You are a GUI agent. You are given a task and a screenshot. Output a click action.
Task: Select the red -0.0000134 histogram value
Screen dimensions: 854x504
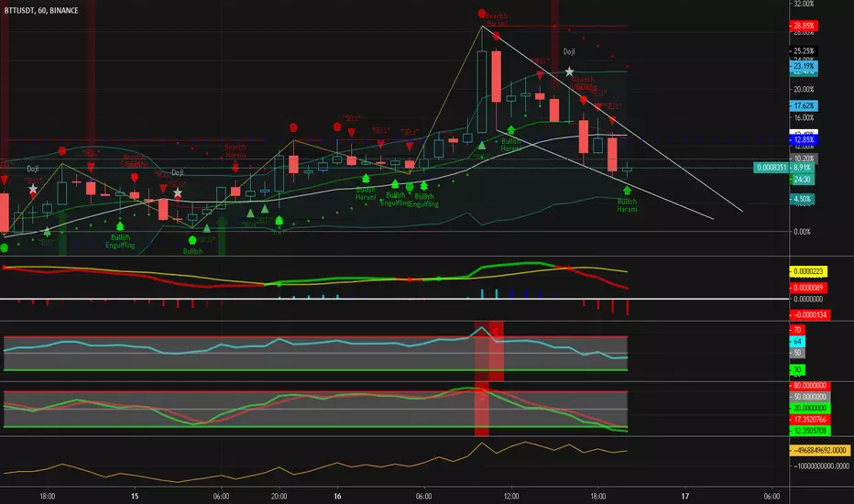[810, 315]
